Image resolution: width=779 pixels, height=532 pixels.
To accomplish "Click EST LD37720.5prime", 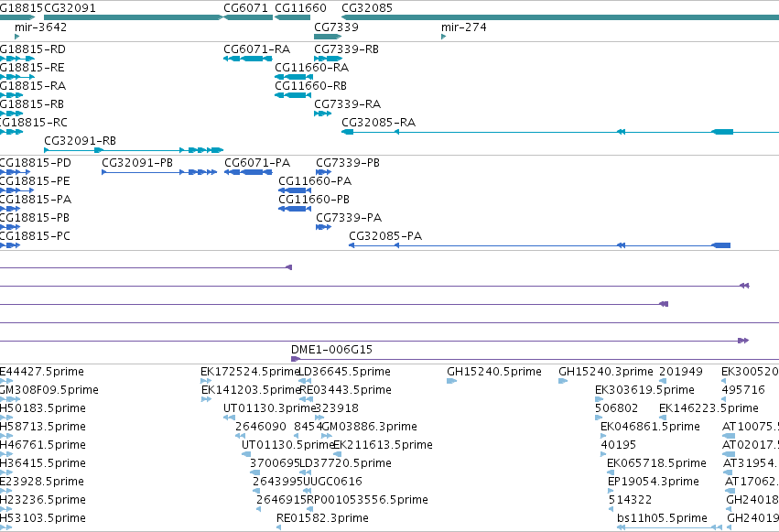I will click(345, 463).
